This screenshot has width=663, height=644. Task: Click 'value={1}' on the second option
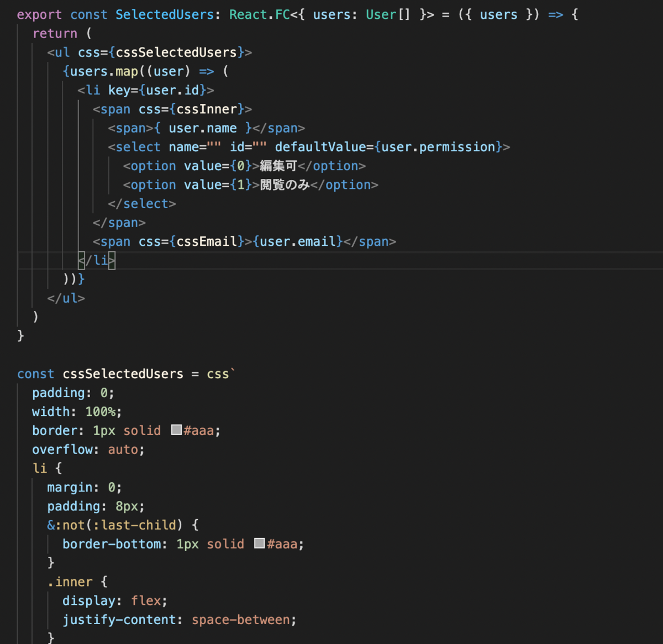coord(218,184)
